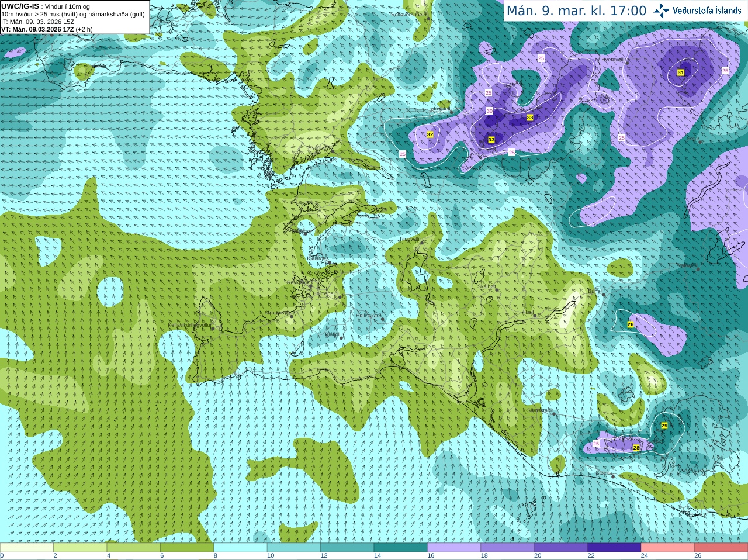Click the yellow 29 gust label
Viewport: 748px width, 560px height.
(664, 426)
